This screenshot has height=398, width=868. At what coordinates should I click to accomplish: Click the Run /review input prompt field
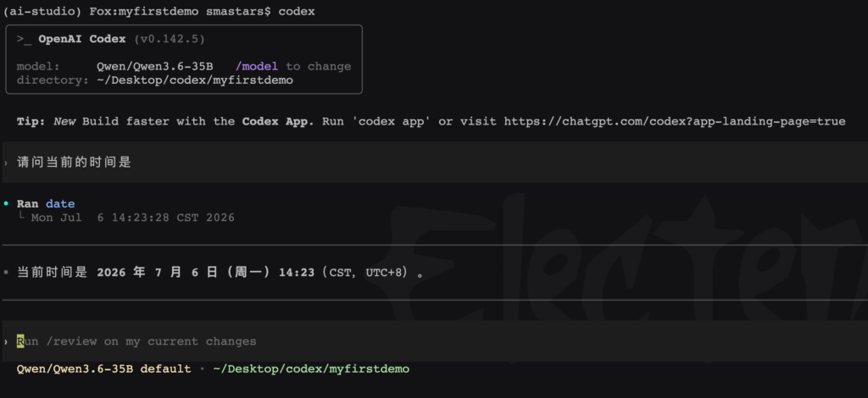tap(434, 341)
